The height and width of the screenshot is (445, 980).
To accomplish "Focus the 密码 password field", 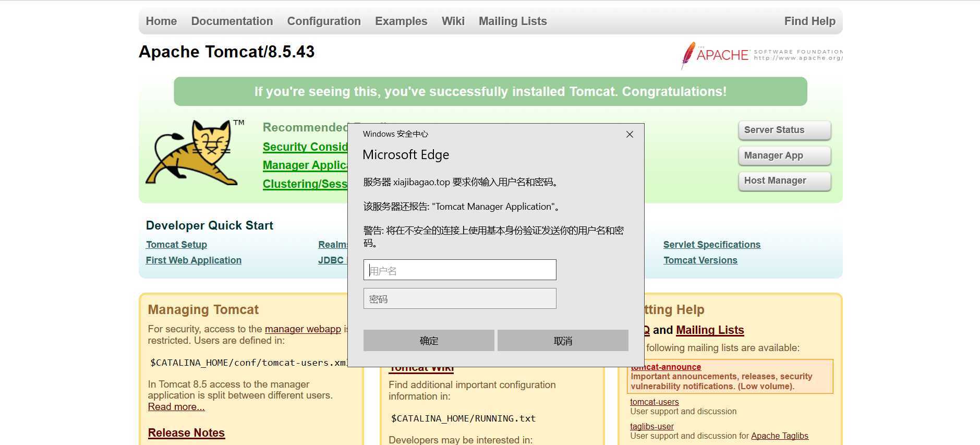I will pyautogui.click(x=459, y=298).
